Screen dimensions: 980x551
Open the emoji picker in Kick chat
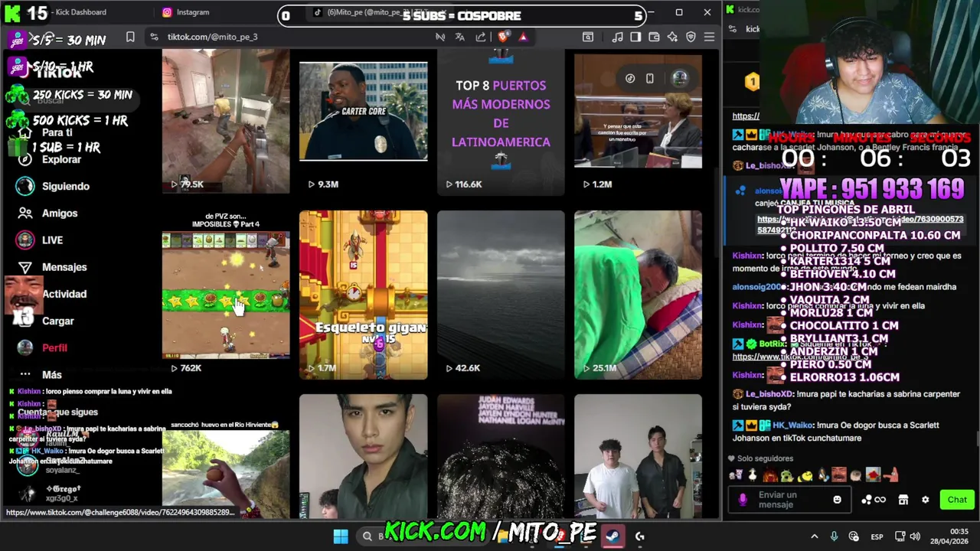(837, 500)
